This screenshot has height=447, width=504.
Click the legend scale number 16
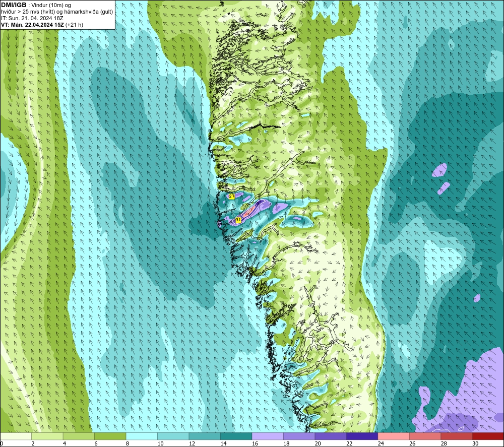[255, 443]
